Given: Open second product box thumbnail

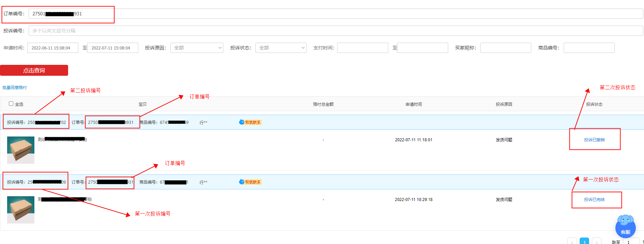Looking at the screenshot, I should pyautogui.click(x=21, y=210).
